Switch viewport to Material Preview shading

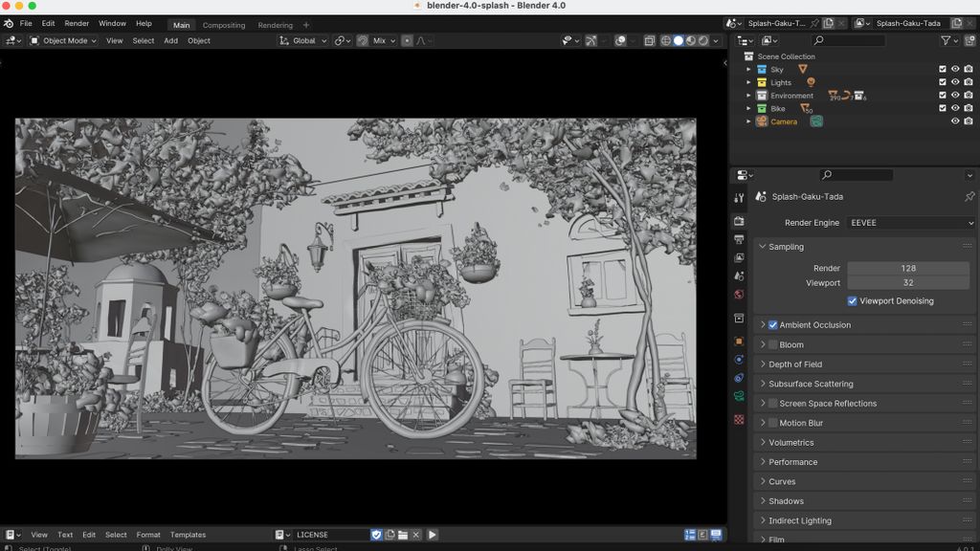690,41
